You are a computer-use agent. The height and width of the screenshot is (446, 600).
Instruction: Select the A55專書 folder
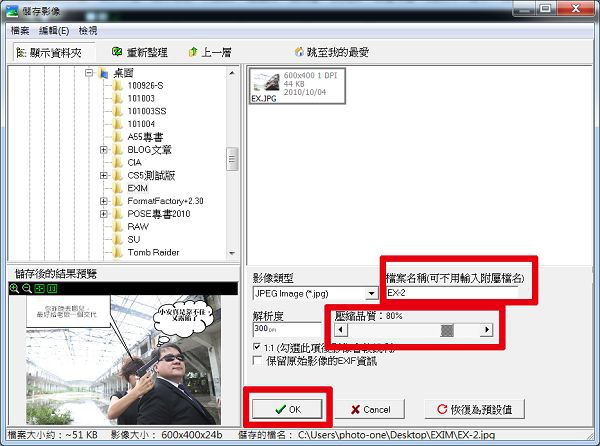click(145, 137)
